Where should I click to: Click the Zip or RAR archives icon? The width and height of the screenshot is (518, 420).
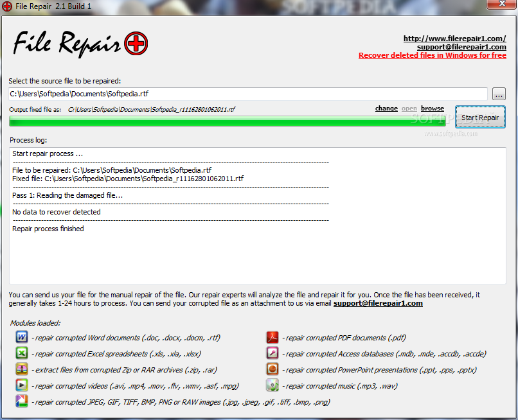click(22, 369)
